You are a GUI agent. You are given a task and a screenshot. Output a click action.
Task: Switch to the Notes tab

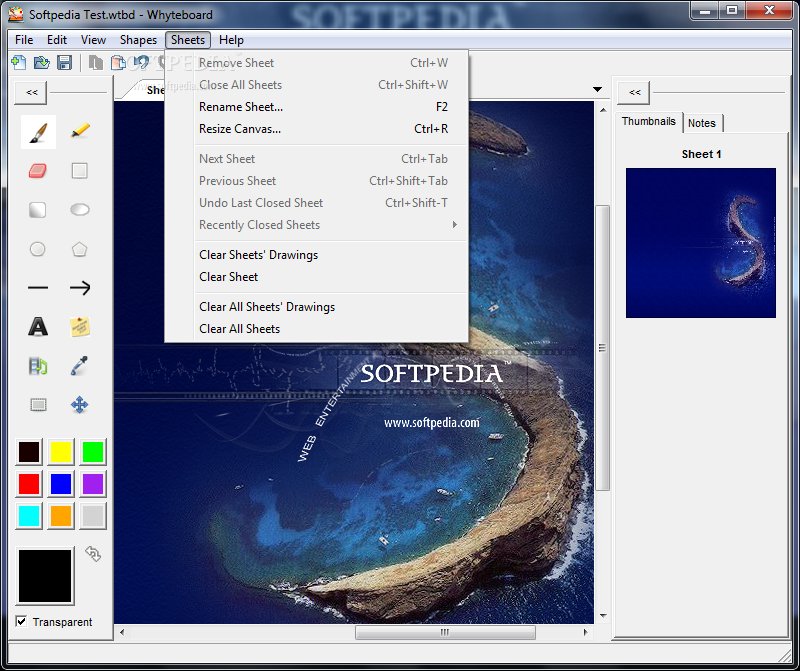point(702,123)
